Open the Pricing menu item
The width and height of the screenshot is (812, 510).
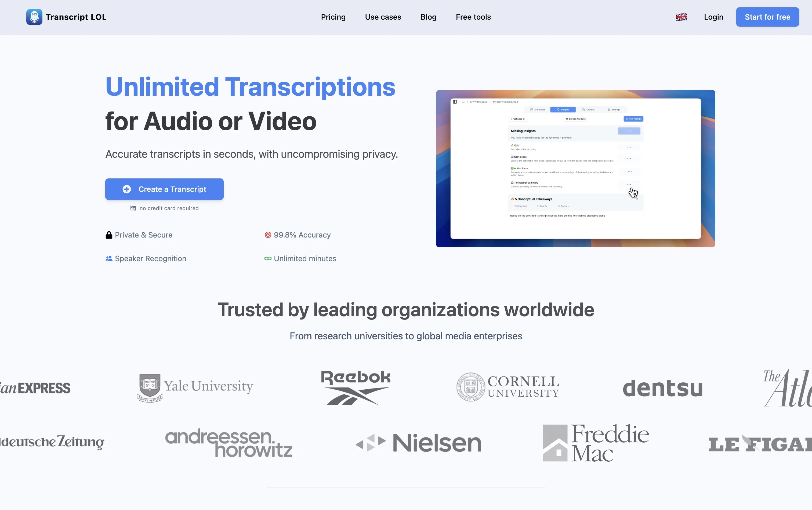tap(333, 17)
